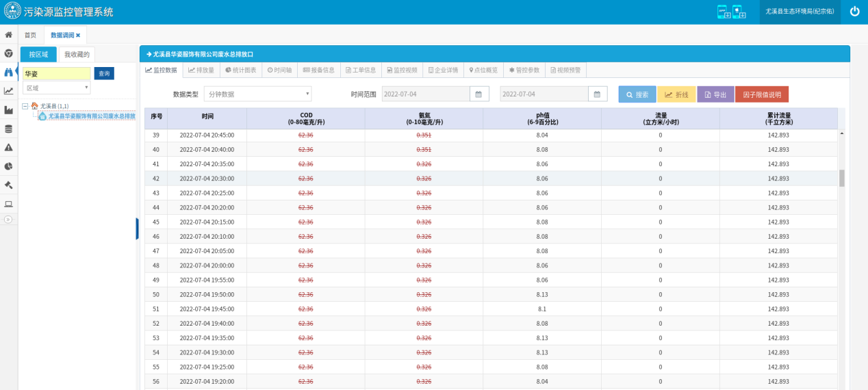Expand the sidebar with the double-arrow toggle
Screen dimensions: 868x390
[8, 219]
